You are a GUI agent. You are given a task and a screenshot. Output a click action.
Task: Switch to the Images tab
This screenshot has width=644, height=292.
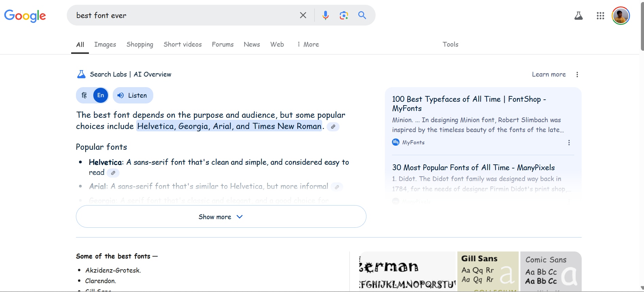point(105,45)
